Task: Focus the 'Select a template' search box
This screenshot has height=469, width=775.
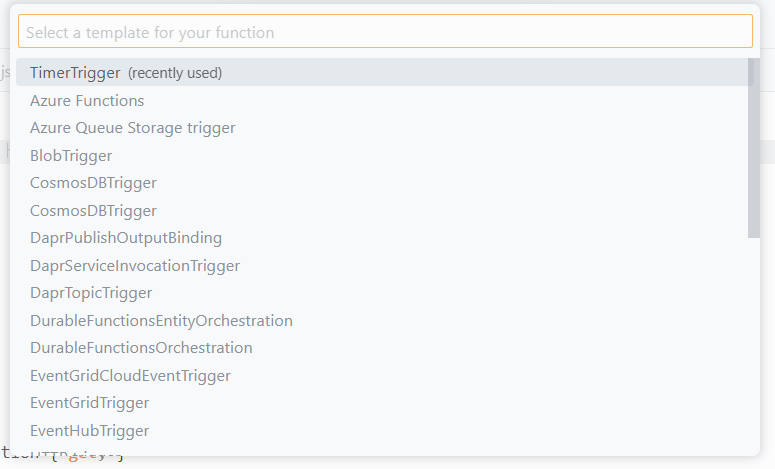Action: [x=385, y=32]
